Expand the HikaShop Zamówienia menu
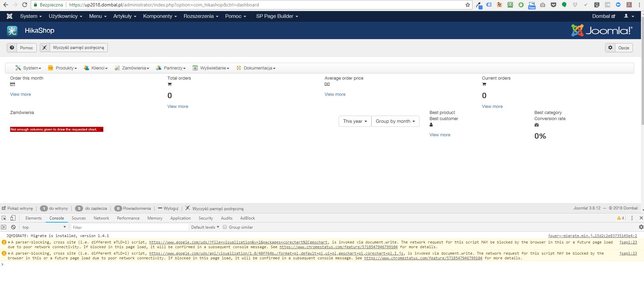Viewport: 644px width, 287px height. tap(132, 68)
